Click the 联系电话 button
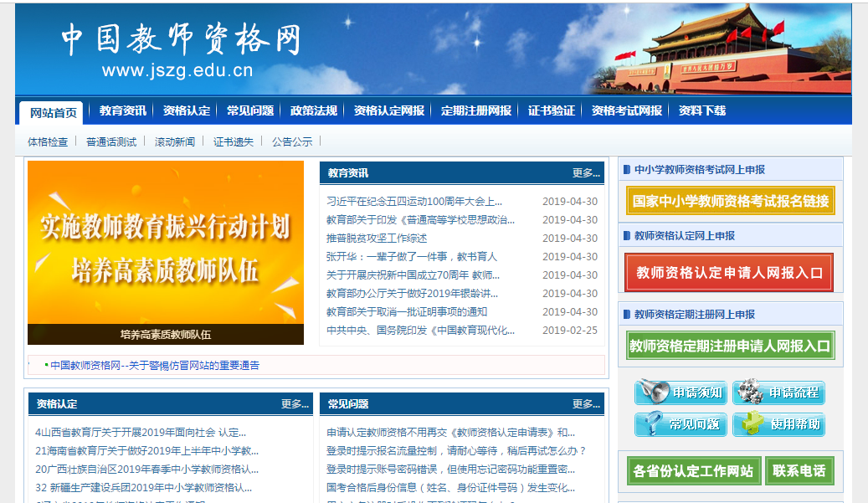The height and width of the screenshot is (503, 868). [x=799, y=471]
